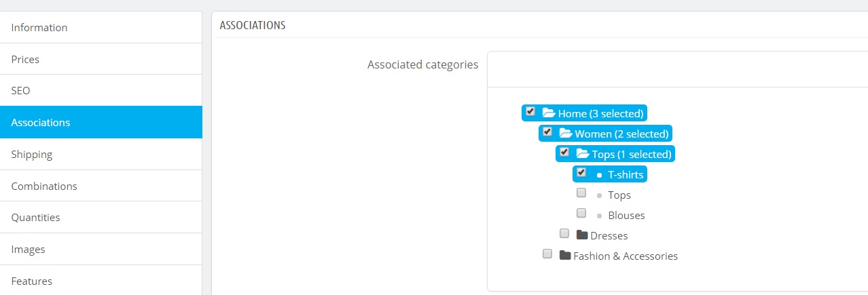Click the Fashion & Accessories folder icon
Viewport: 868px width, 295px height.
[565, 256]
